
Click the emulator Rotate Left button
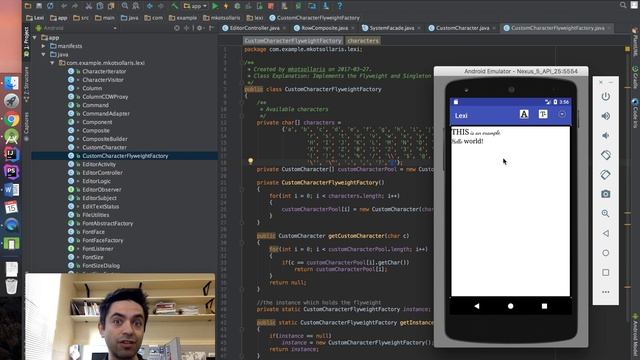click(606, 155)
